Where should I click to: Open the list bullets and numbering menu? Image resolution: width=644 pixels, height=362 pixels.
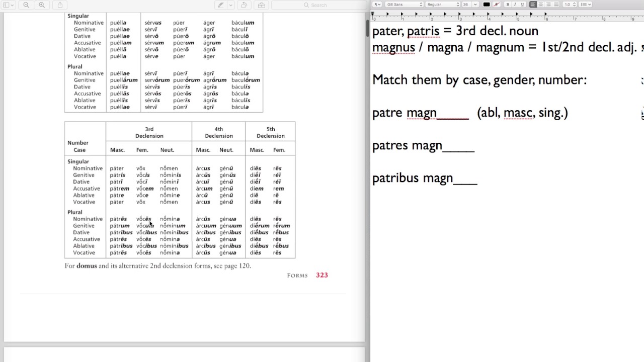coord(586,5)
